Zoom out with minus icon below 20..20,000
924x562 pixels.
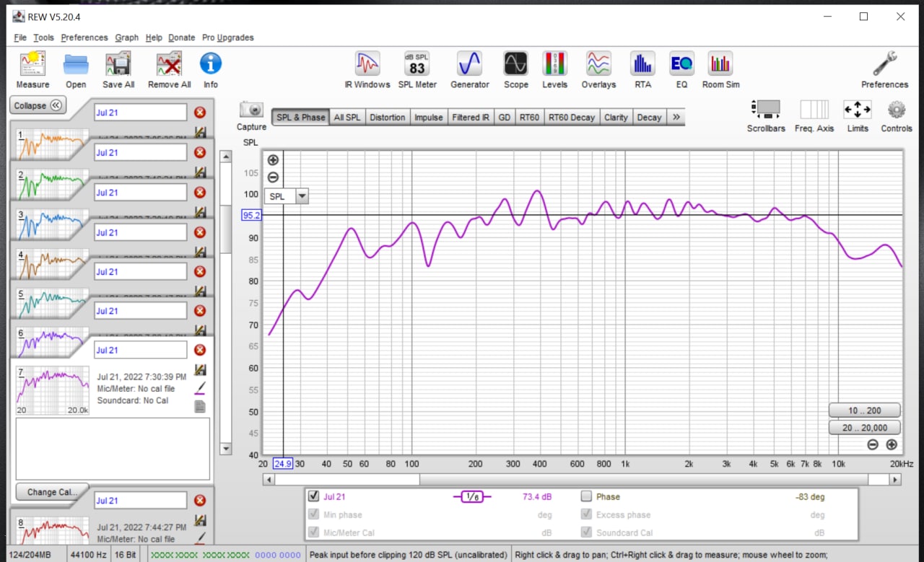pos(873,444)
